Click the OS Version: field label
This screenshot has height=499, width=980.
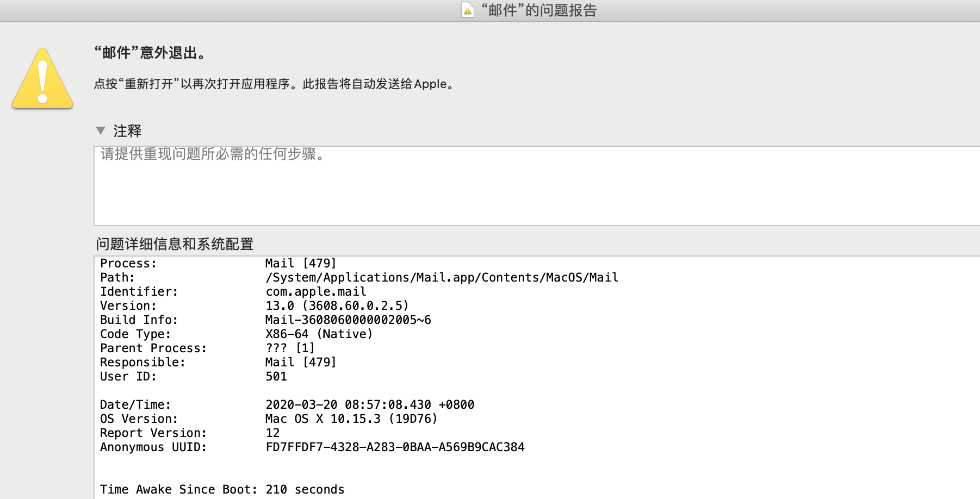139,419
